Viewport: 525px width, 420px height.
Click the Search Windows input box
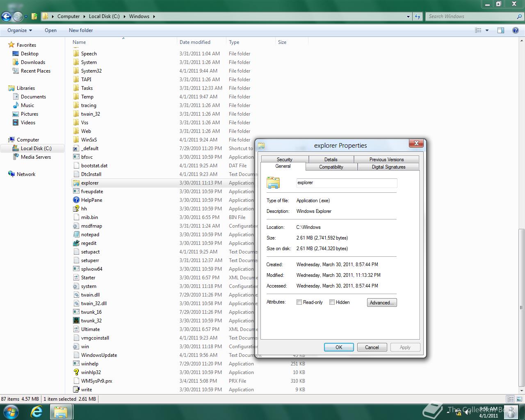tap(471, 16)
